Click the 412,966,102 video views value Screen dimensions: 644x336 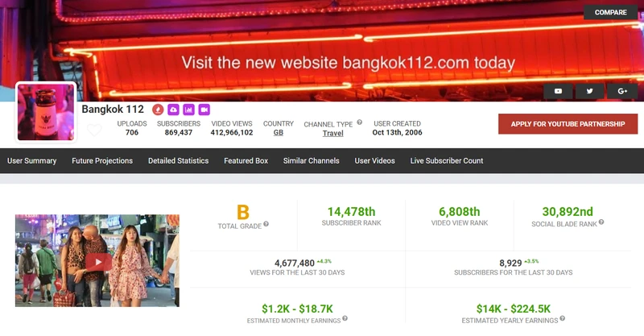pos(232,132)
